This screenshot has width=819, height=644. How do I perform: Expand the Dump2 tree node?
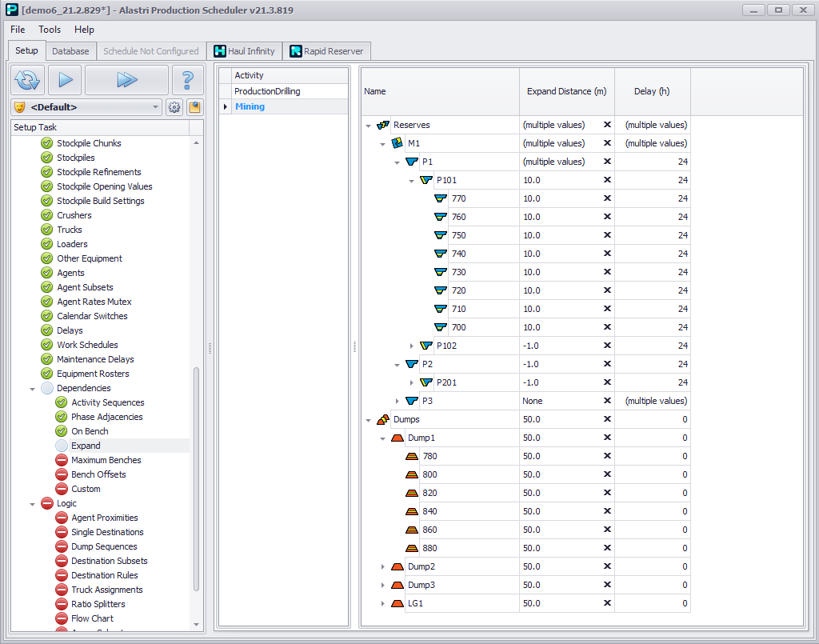coord(383,567)
